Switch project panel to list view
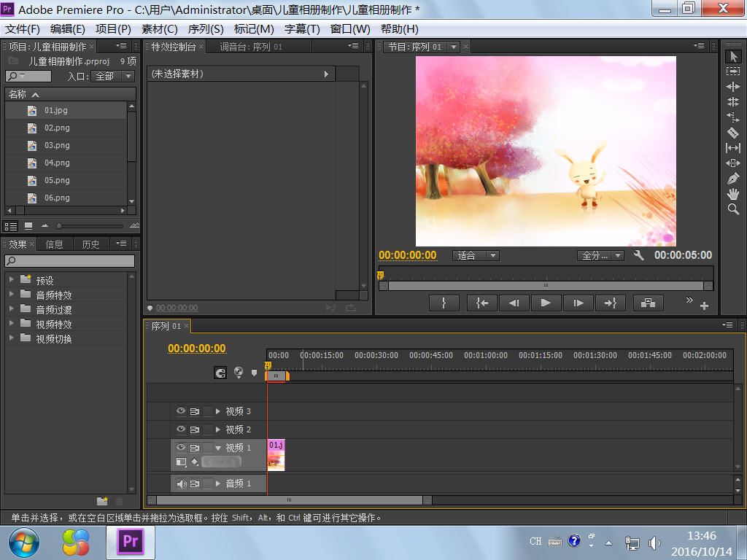 click(10, 226)
